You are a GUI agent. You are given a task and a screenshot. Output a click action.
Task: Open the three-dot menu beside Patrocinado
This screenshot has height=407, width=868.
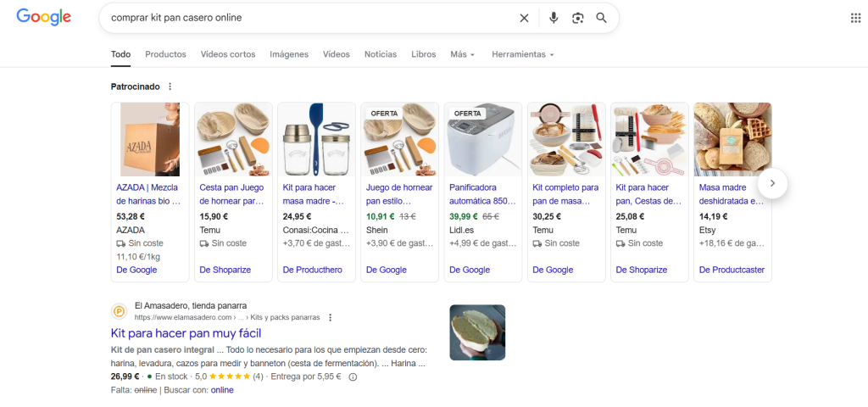click(x=170, y=86)
